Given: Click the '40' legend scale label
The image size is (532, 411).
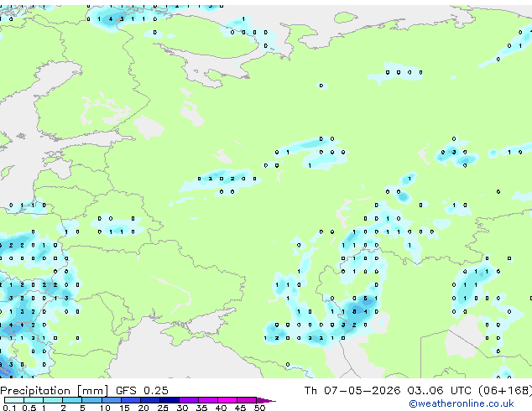Looking at the screenshot, I should click(221, 408).
